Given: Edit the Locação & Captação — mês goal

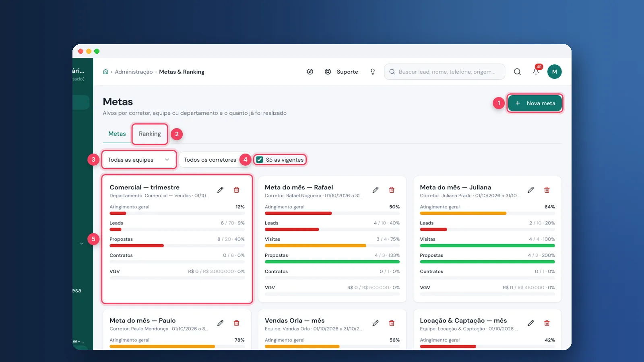Looking at the screenshot, I should coord(531,323).
